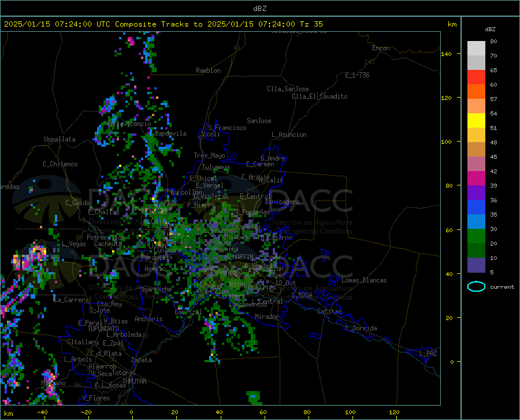The image size is (520, 420).
Task: Click the C_Chilenos label
Action: [x=60, y=164]
